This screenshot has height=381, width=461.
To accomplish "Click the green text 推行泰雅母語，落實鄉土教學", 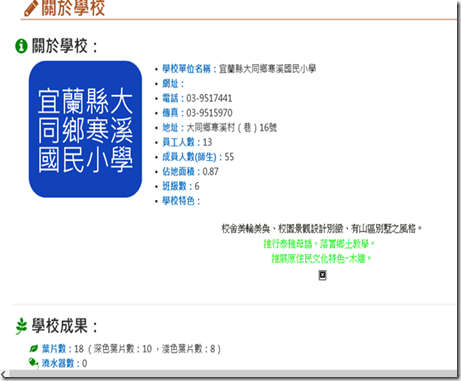I will [319, 244].
